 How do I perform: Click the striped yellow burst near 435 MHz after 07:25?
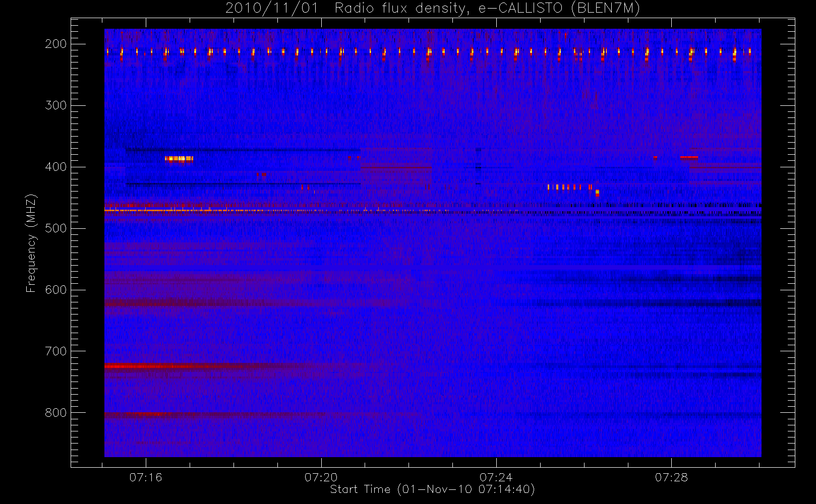(x=570, y=187)
